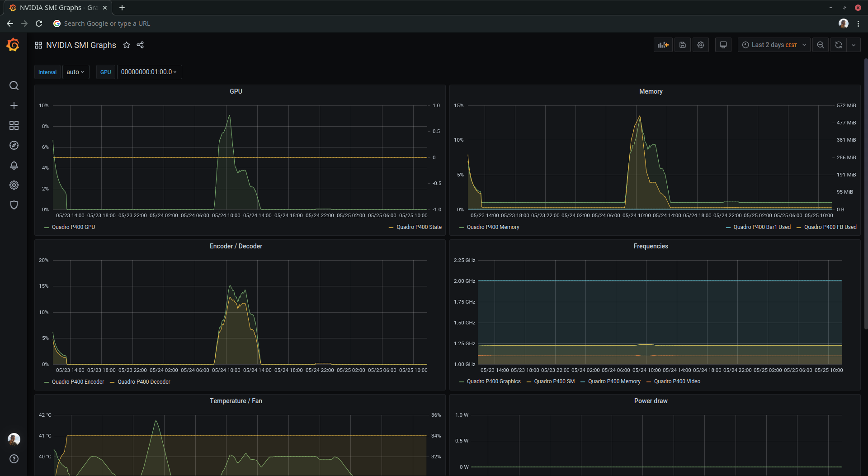Toggle Quadro P400 Memory series in Memory panel

[x=493, y=227]
